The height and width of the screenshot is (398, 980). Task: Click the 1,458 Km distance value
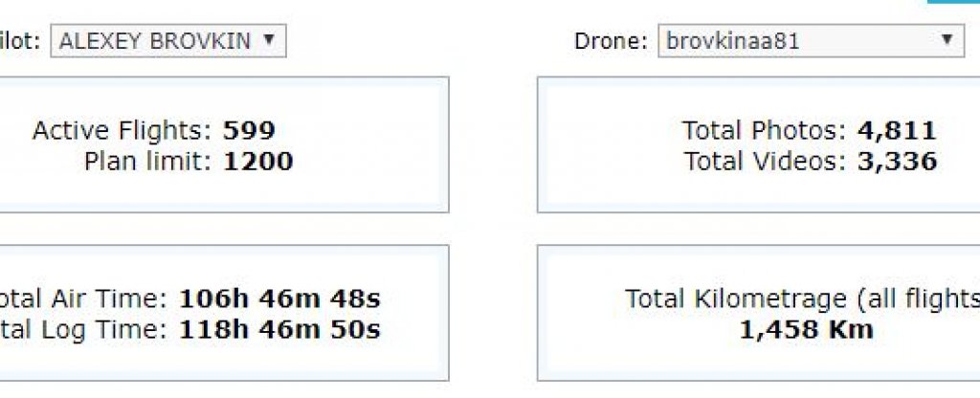pos(806,330)
